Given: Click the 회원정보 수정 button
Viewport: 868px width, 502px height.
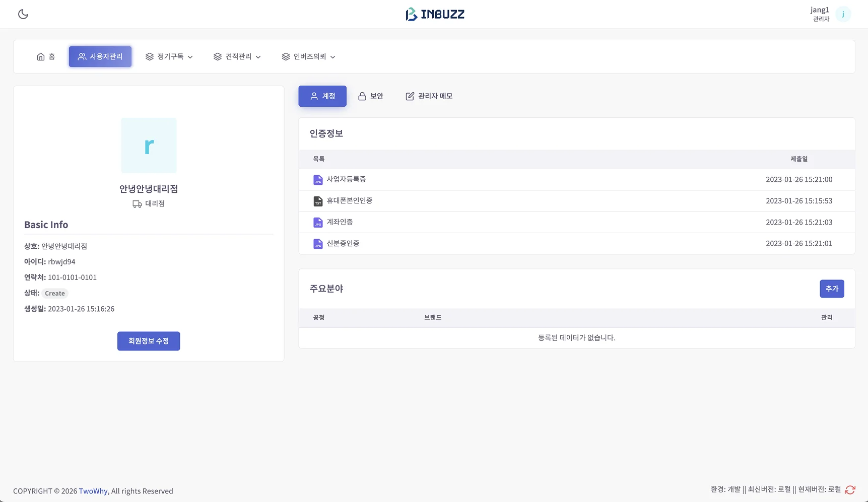Looking at the screenshot, I should 149,341.
